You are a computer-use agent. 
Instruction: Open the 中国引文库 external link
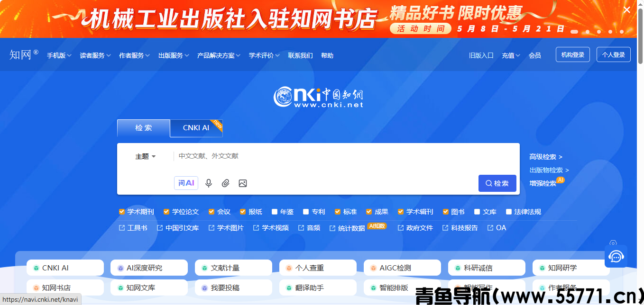[x=178, y=228]
